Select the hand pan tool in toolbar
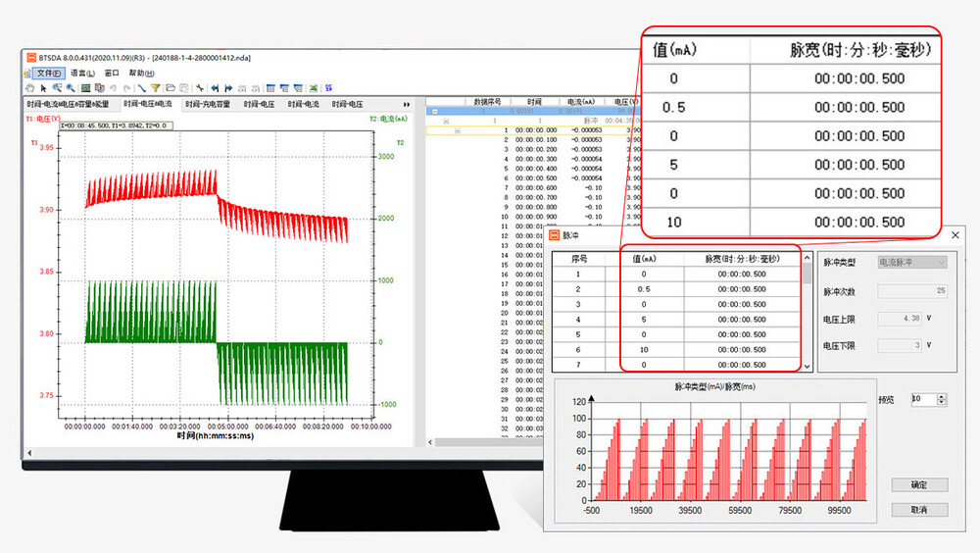The height and width of the screenshot is (553, 980). point(30,87)
